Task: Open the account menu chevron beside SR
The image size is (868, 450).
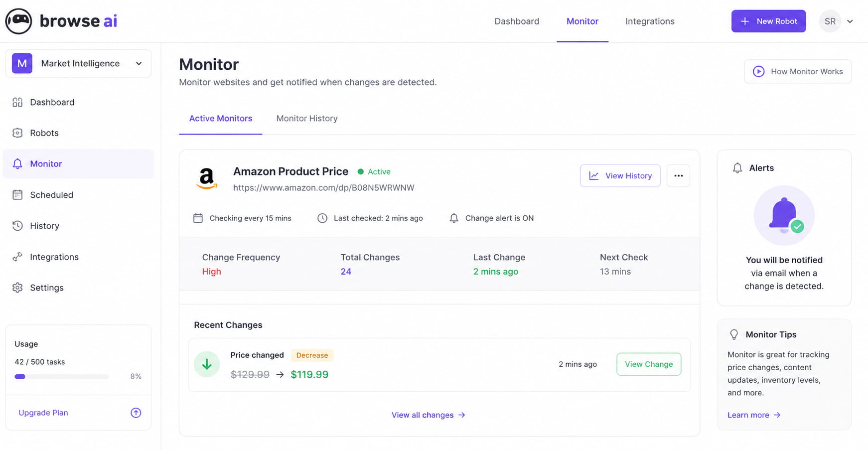Action: 850,21
